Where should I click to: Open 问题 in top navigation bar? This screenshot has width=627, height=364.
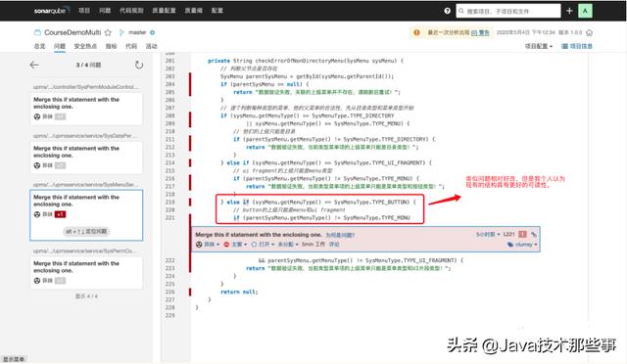pos(105,11)
